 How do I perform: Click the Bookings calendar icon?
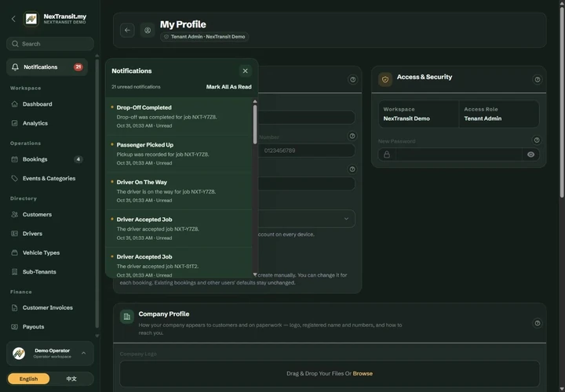point(14,159)
